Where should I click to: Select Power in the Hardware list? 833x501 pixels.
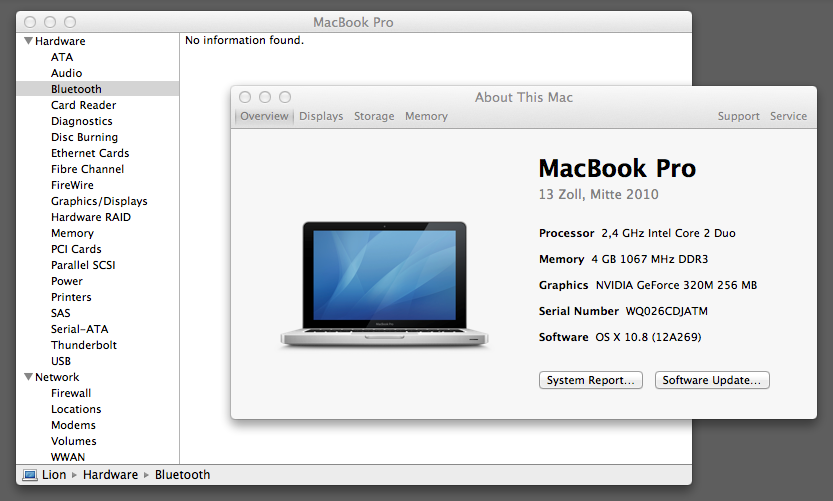pyautogui.click(x=67, y=281)
